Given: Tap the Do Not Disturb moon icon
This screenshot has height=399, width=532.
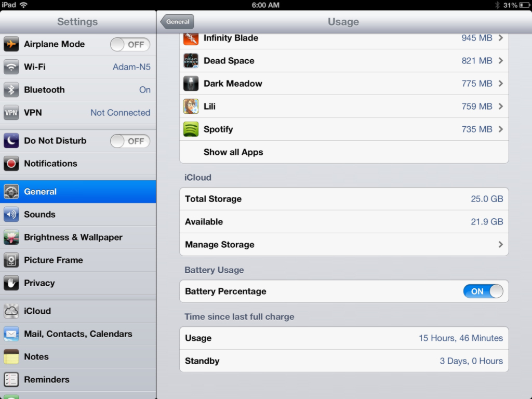Looking at the screenshot, I should 11,140.
